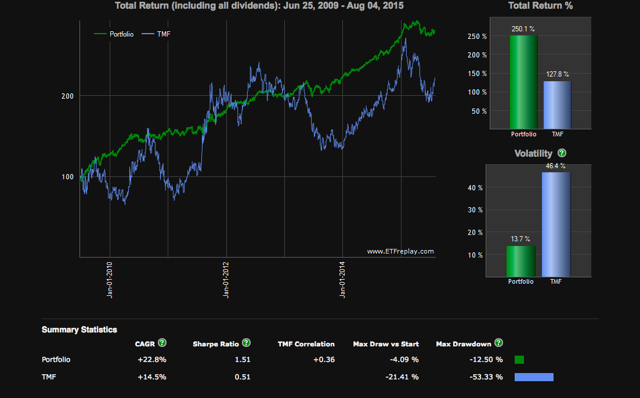Click the www.ETFreplay.com link in chart
The height and width of the screenshot is (398, 640).
pyautogui.click(x=400, y=251)
